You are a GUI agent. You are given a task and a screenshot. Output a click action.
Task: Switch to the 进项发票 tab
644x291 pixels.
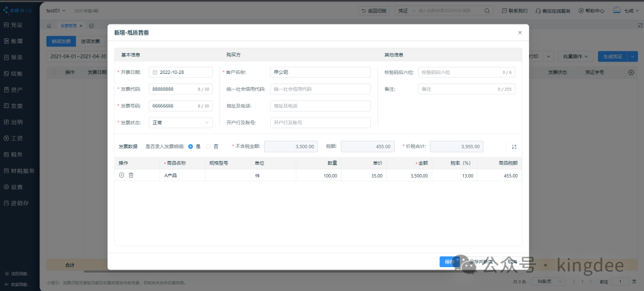point(91,41)
